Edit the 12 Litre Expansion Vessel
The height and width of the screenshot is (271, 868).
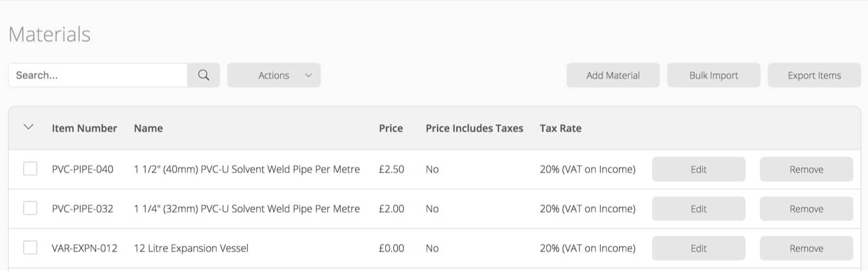click(698, 248)
